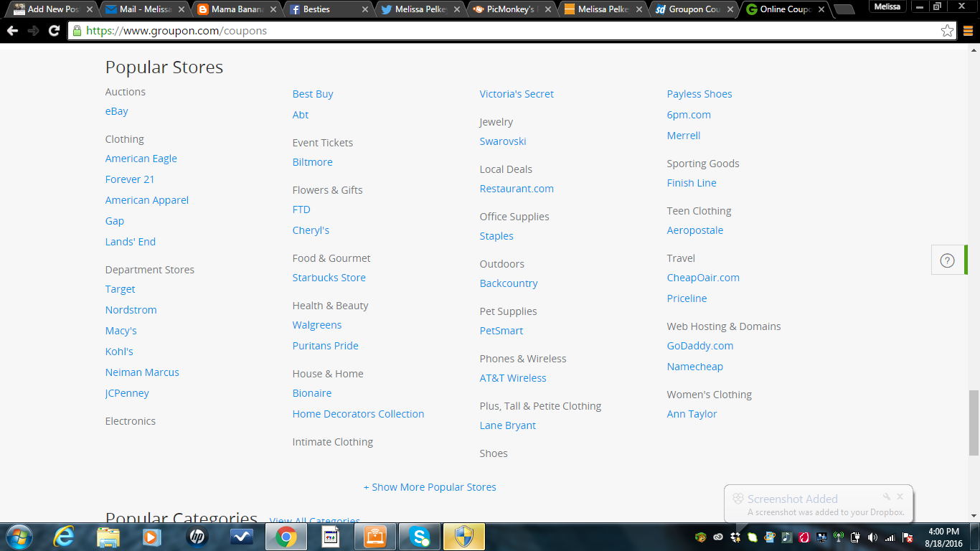Expand list with Show More Popular Stores
The width and height of the screenshot is (980, 551).
click(430, 487)
